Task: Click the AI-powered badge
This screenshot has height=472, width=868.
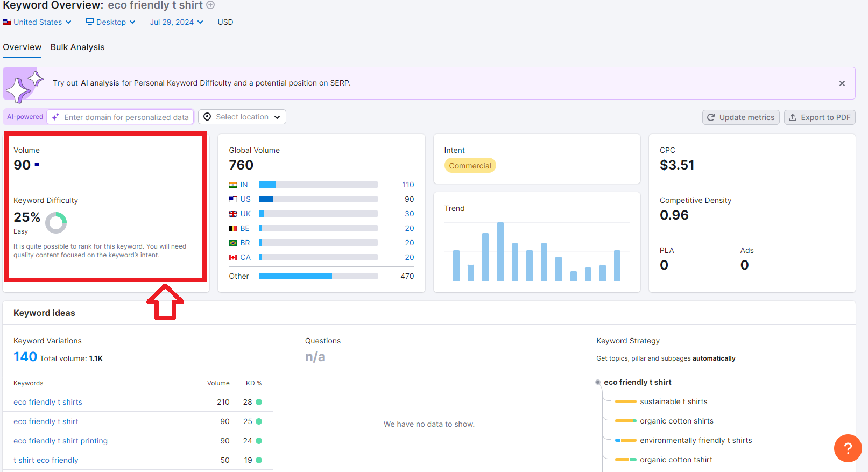Action: (x=25, y=117)
